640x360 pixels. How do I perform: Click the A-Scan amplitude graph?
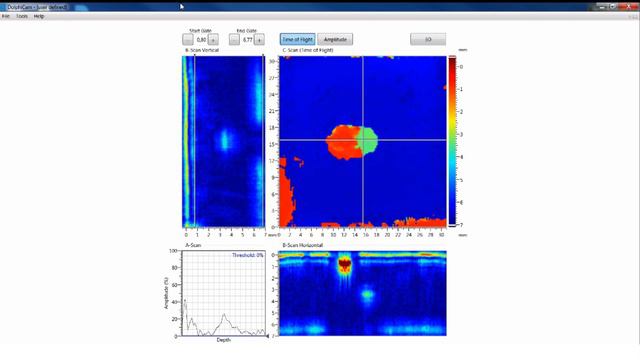224,293
